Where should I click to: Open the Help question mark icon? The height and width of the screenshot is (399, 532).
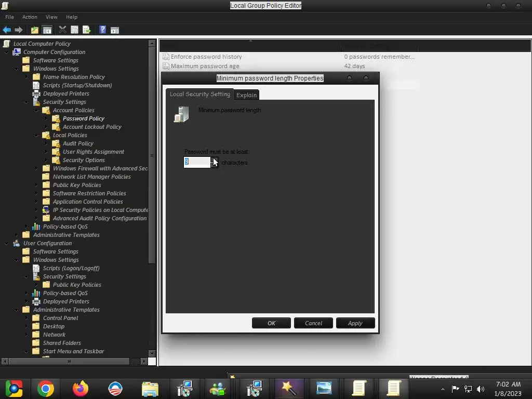pos(102,30)
